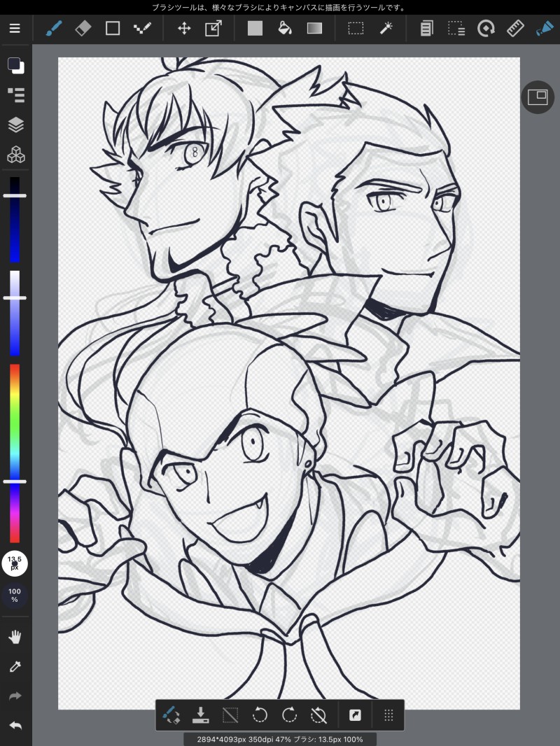Viewport: 560px width, 746px height.
Task: Select the Bucket fill tool
Action: [284, 29]
